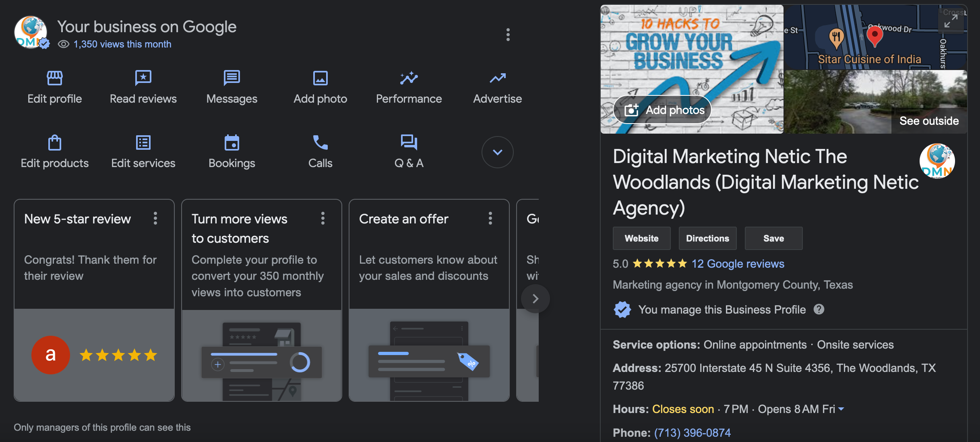The image size is (980, 442).
Task: Click the Directions button
Action: point(708,238)
